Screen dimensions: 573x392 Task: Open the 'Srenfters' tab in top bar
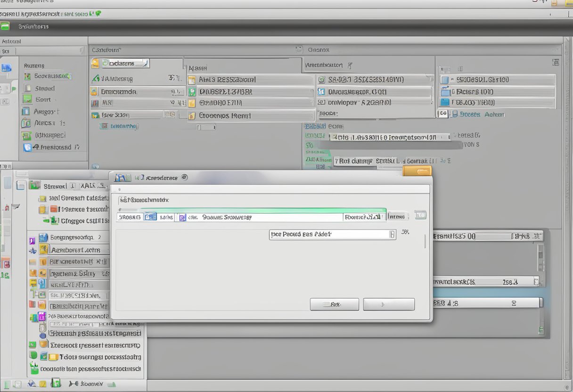click(x=33, y=26)
